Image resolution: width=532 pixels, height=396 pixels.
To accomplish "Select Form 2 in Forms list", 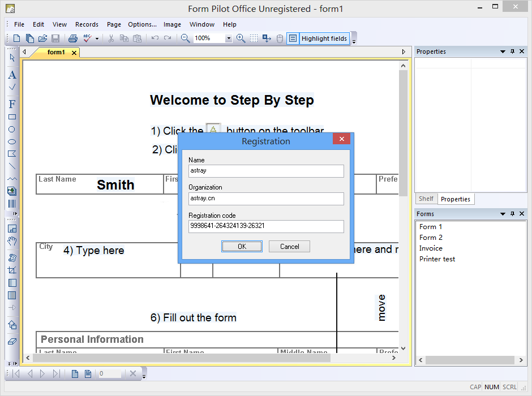I will pyautogui.click(x=431, y=238).
